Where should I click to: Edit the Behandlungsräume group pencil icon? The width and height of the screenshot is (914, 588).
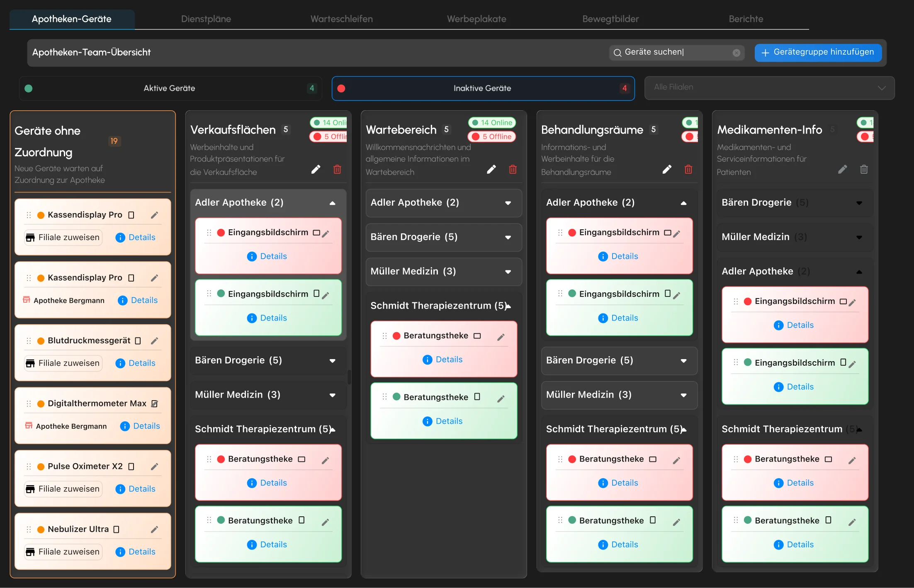point(667,169)
